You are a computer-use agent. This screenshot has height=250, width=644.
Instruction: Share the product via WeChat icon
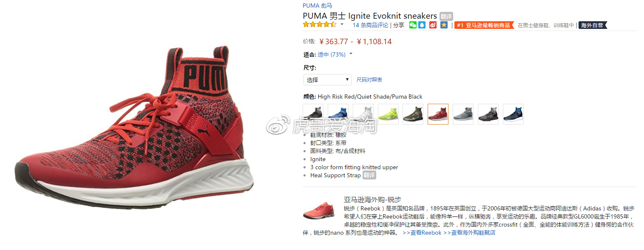tap(413, 25)
